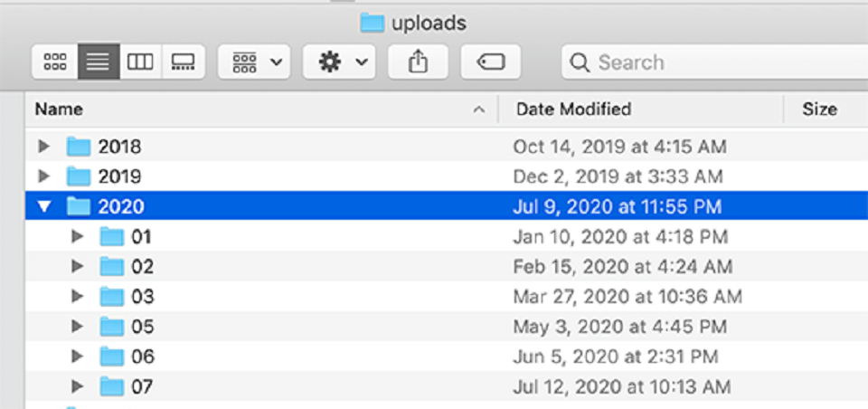This screenshot has height=409, width=868.
Task: Switch to column view
Action: pyautogui.click(x=140, y=62)
